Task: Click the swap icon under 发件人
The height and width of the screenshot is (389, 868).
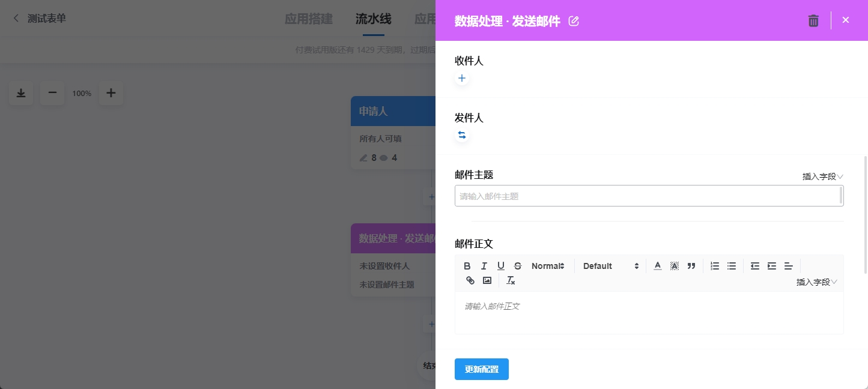Action: coord(462,135)
